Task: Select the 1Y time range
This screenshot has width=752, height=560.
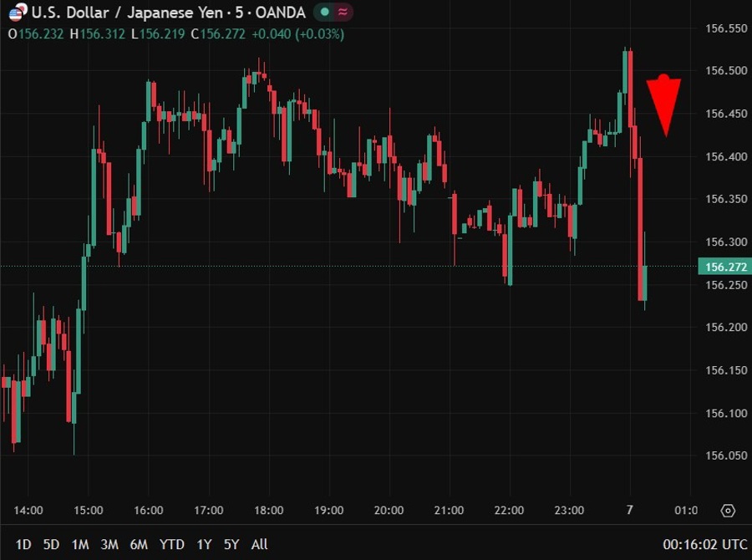Action: point(204,545)
